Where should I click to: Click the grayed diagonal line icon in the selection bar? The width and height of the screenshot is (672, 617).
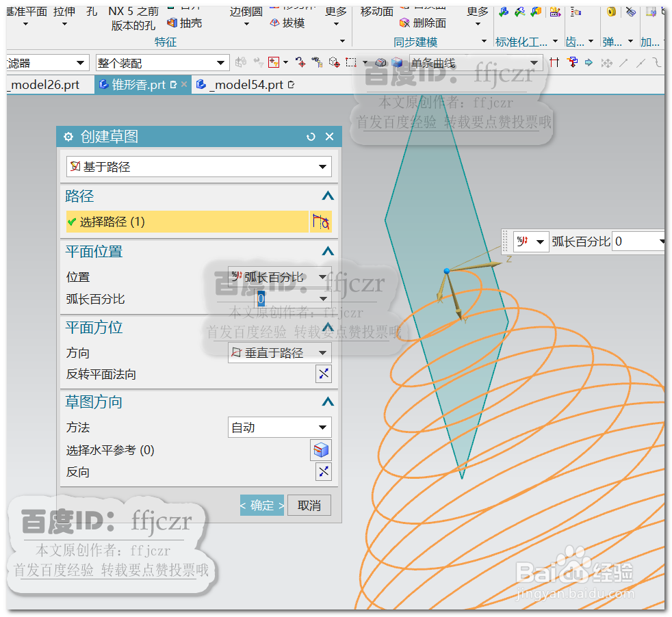coord(623,62)
